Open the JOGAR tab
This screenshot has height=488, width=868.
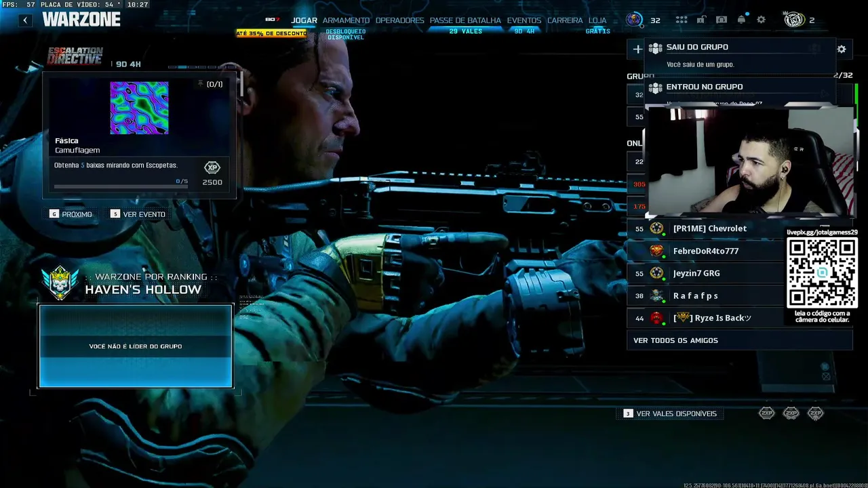click(x=304, y=20)
